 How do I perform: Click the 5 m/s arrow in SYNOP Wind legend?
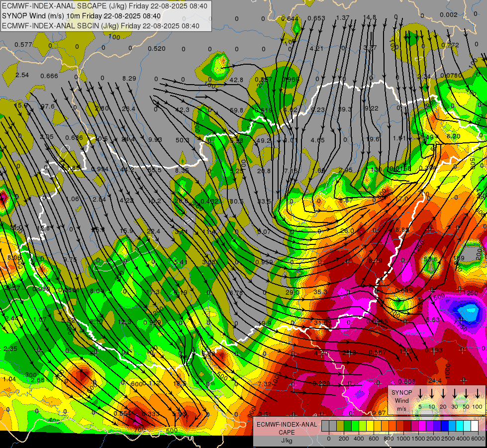coord(420,394)
